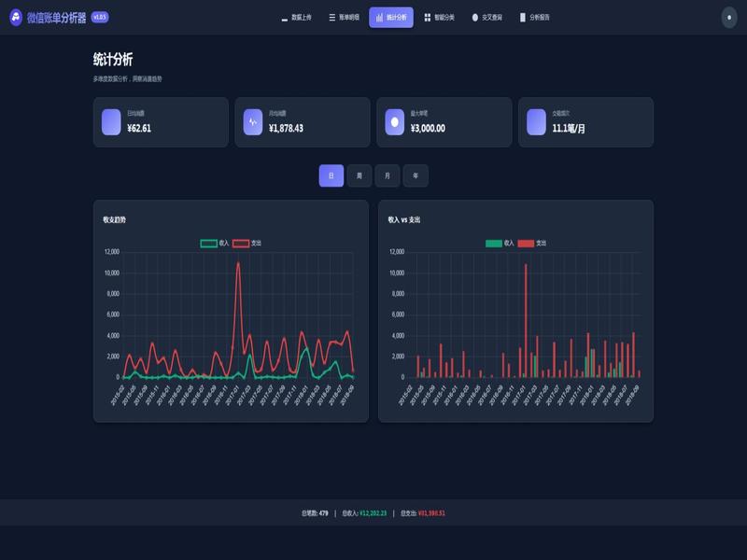Switch to the 统计分析 tab
Viewport: 747px width, 560px height.
[391, 18]
